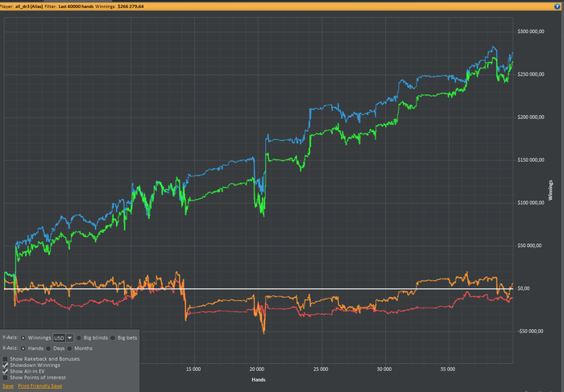Click the Save link

(x=8, y=386)
